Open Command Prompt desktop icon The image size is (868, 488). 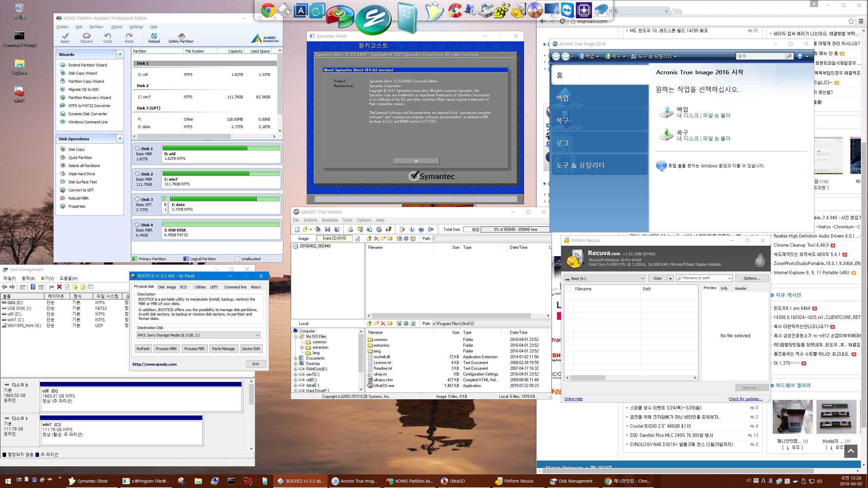pyautogui.click(x=19, y=39)
